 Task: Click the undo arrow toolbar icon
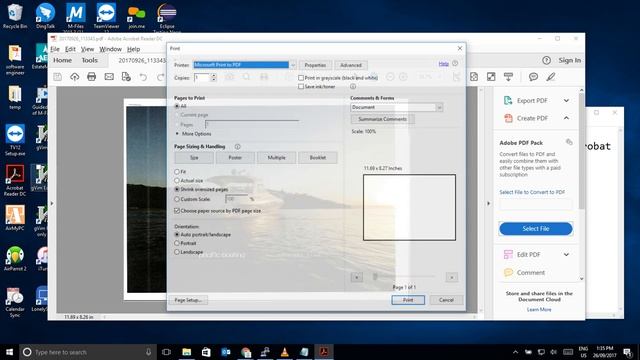point(143,77)
